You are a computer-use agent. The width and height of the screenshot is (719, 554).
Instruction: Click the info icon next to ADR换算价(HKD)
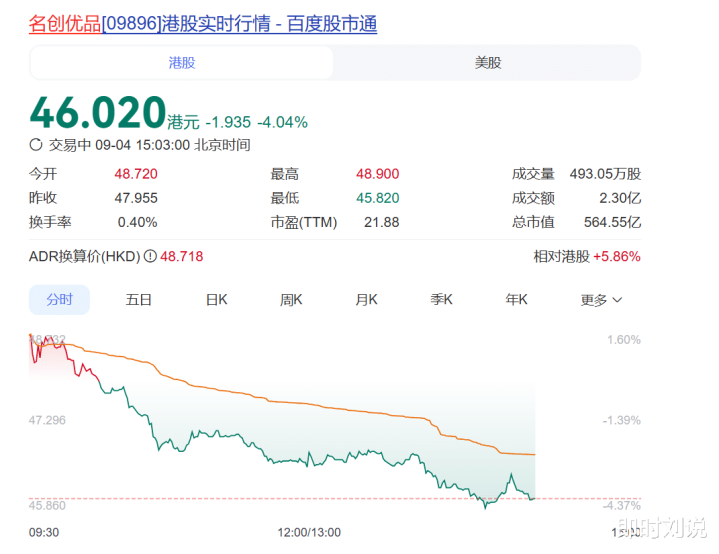coord(150,256)
